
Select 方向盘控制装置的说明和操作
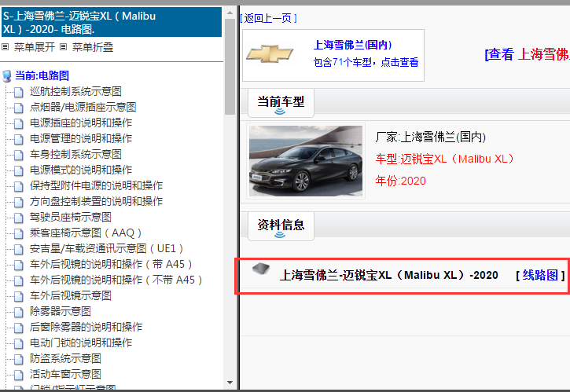pos(96,201)
